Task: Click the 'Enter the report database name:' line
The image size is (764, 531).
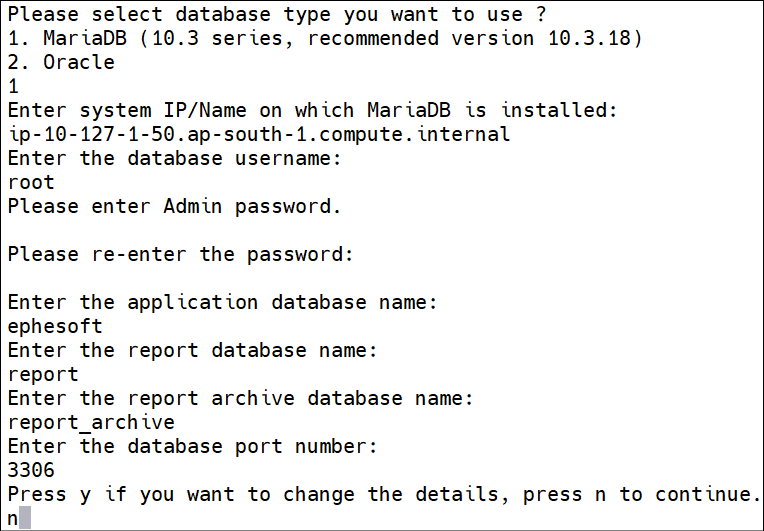Action: point(192,350)
